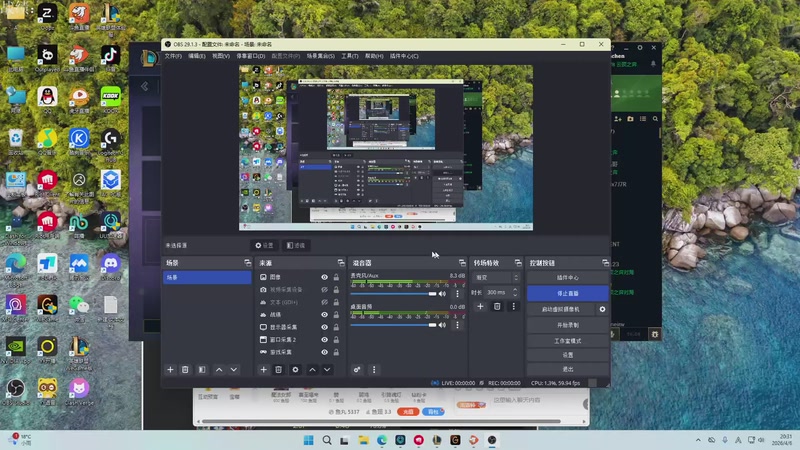Move scene down with the arrow icon
Screen dimensions: 800x450
point(234,369)
